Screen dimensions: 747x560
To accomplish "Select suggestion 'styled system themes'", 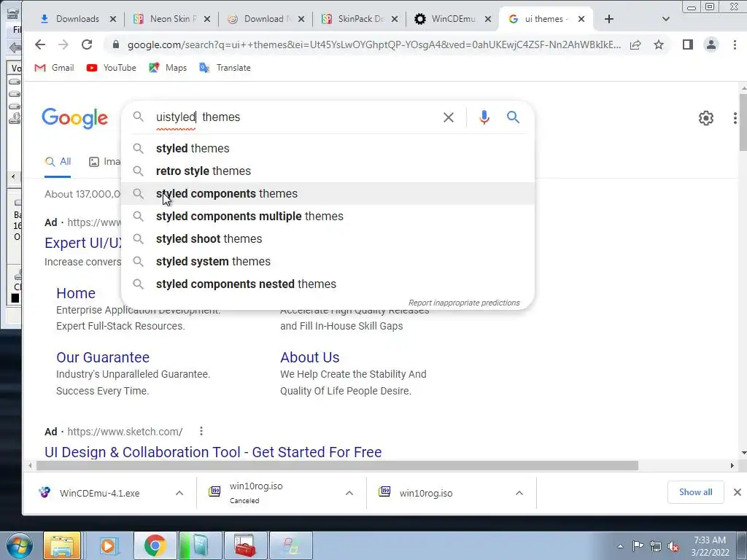I will (x=328, y=262).
